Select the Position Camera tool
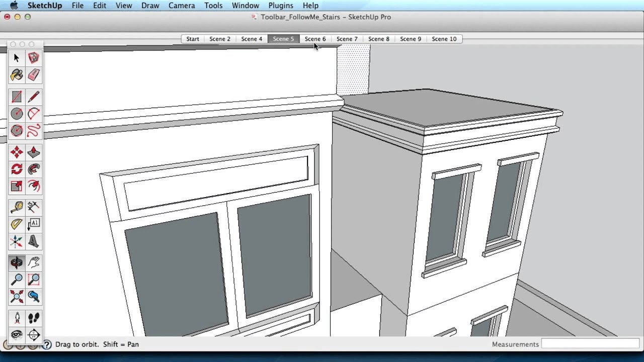 tap(17, 318)
